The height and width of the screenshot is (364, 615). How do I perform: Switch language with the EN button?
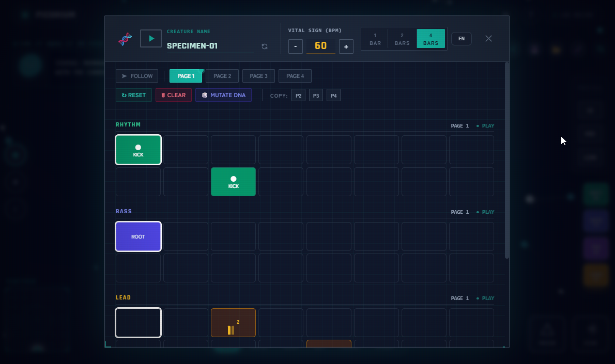[x=462, y=38]
